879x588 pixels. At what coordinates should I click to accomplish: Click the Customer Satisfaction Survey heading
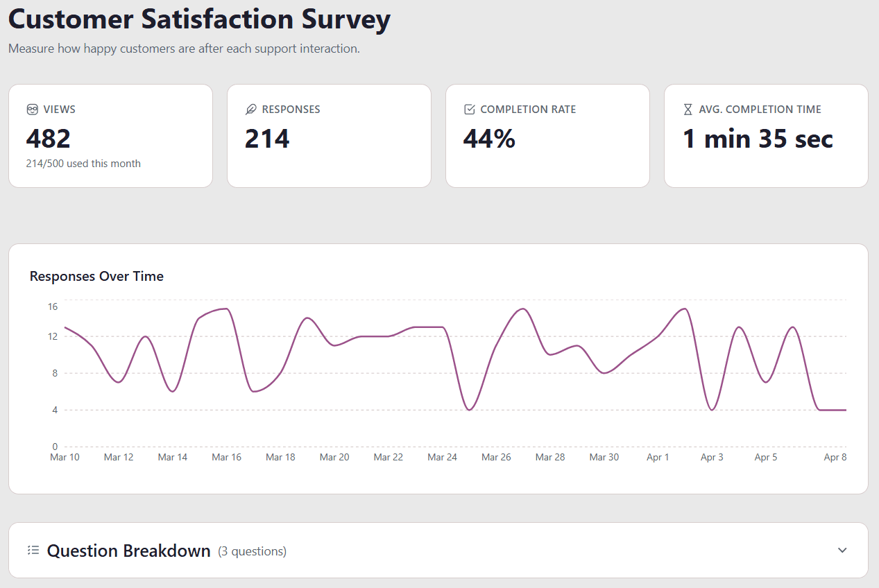tap(199, 19)
